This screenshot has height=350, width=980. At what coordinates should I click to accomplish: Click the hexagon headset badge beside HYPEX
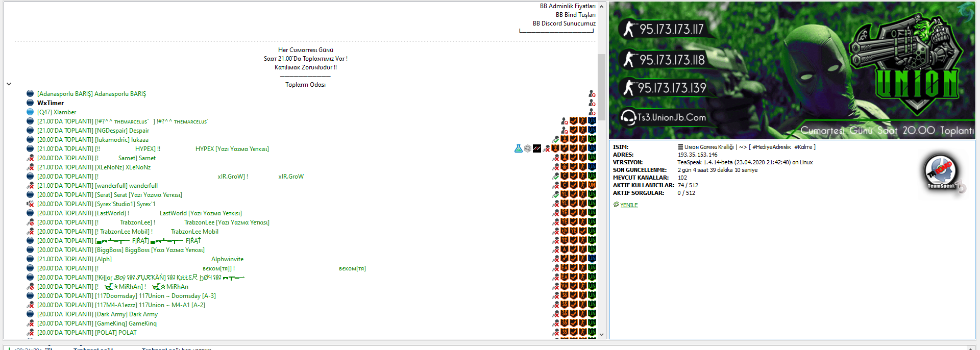[x=528, y=148]
